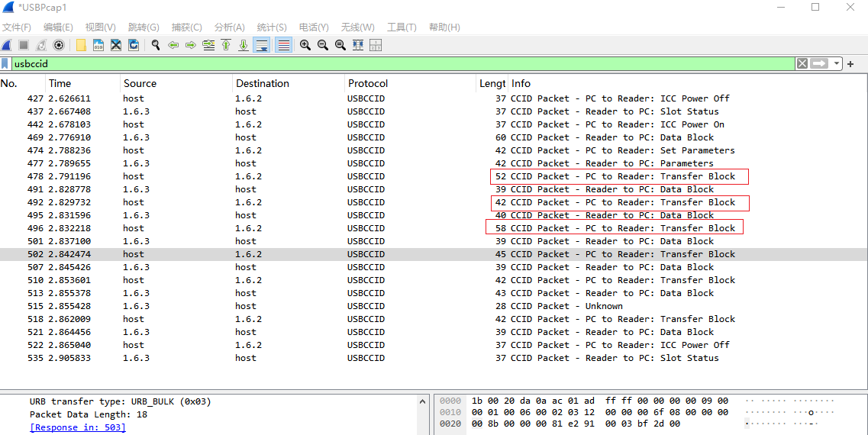Zoom in the packet text

click(x=305, y=45)
